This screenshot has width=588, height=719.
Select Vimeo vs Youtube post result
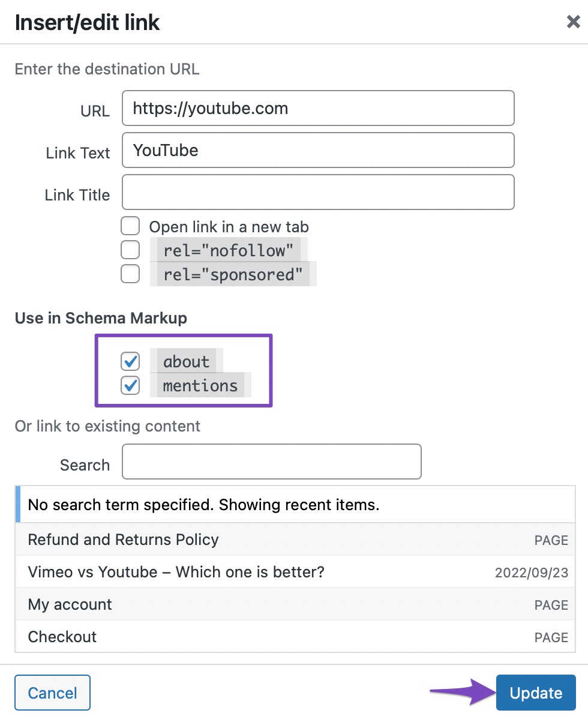pyautogui.click(x=295, y=572)
